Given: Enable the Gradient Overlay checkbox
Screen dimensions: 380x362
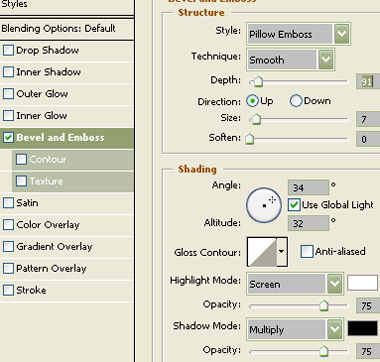Looking at the screenshot, I should (8, 247).
